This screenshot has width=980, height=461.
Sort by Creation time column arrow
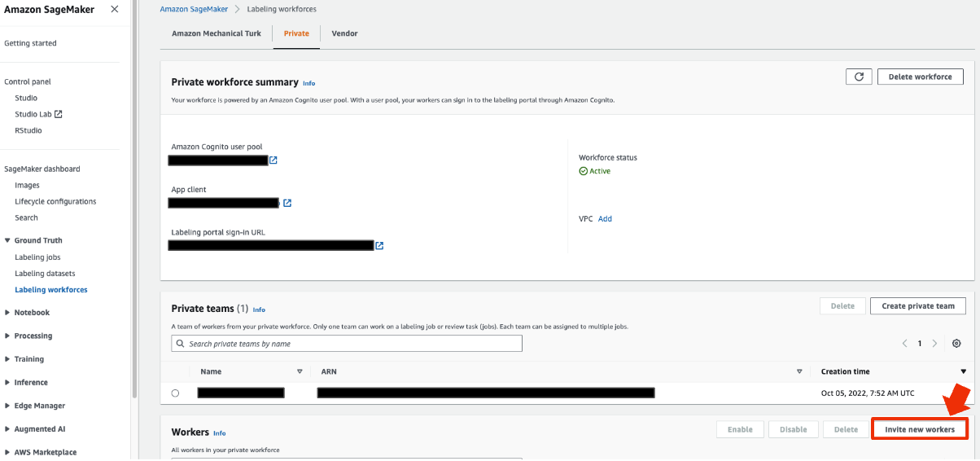click(964, 371)
